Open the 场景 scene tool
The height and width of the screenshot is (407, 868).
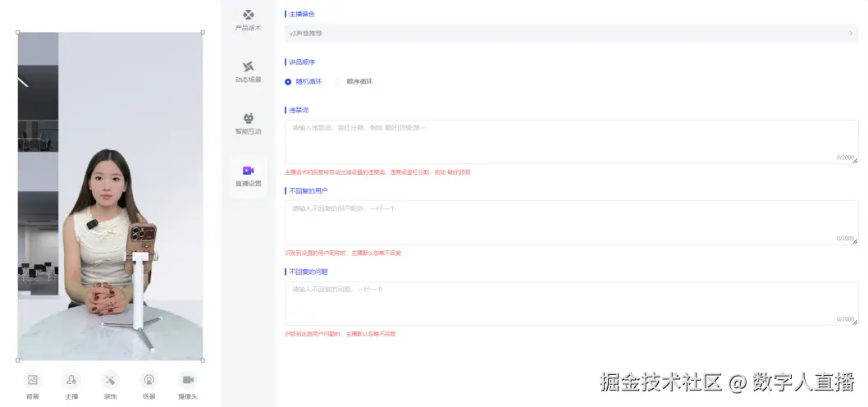149,386
